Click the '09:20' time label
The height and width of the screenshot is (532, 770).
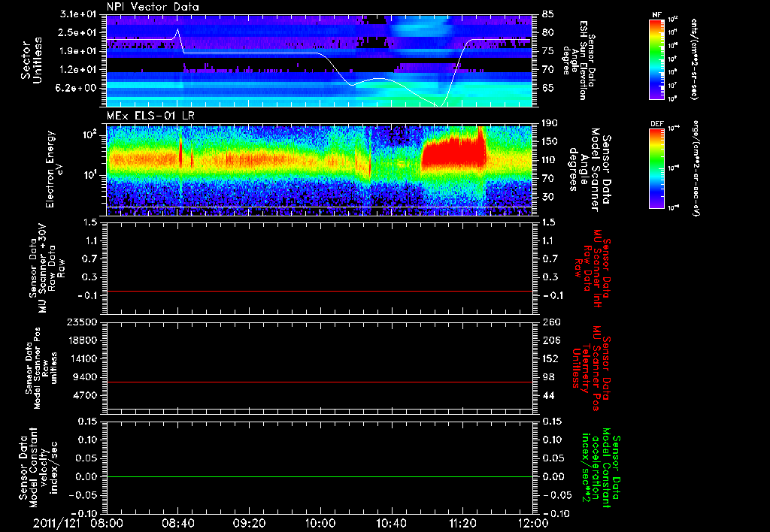point(249,523)
